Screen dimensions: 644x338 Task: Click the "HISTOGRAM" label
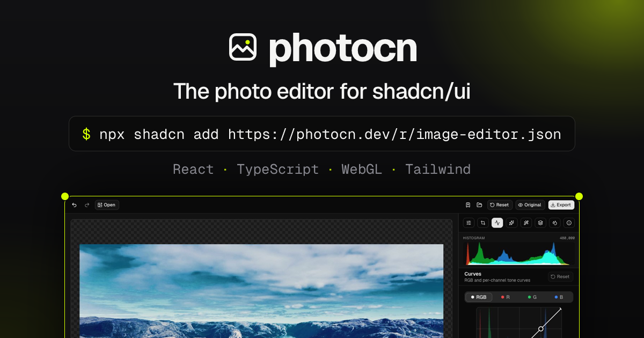pos(474,238)
